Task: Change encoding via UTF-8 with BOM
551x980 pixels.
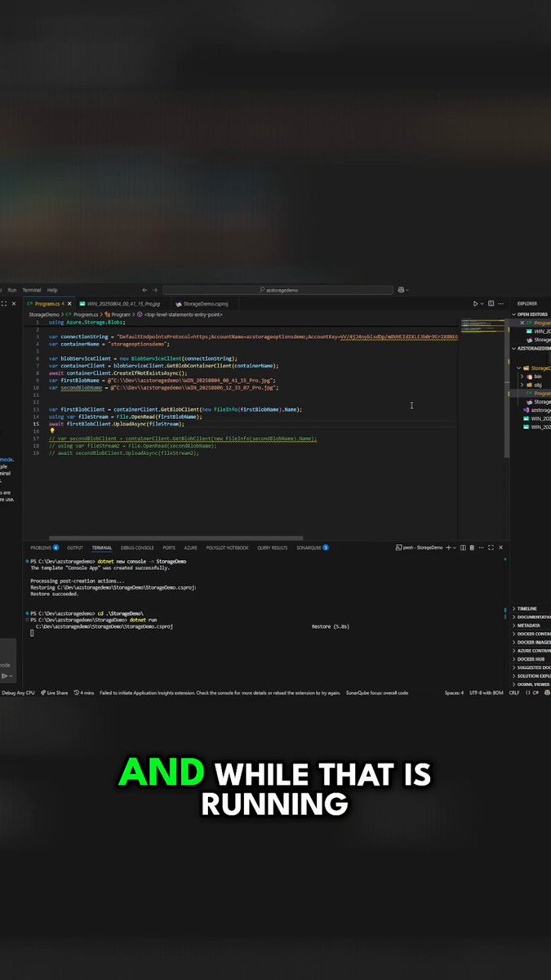Action: [x=486, y=693]
